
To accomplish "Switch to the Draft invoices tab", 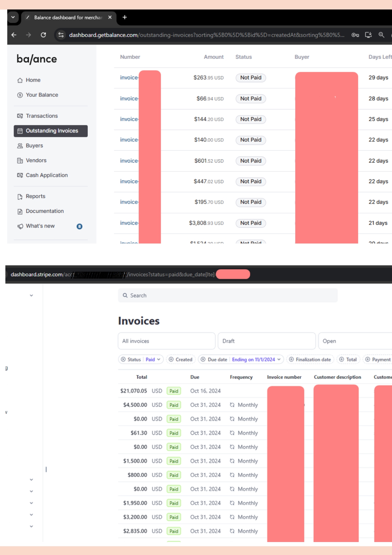I will 267,341.
